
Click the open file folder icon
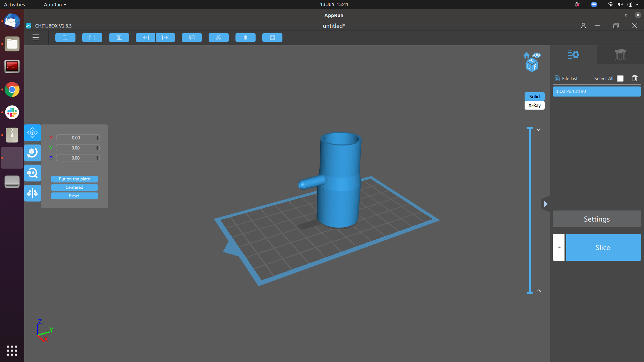[65, 38]
